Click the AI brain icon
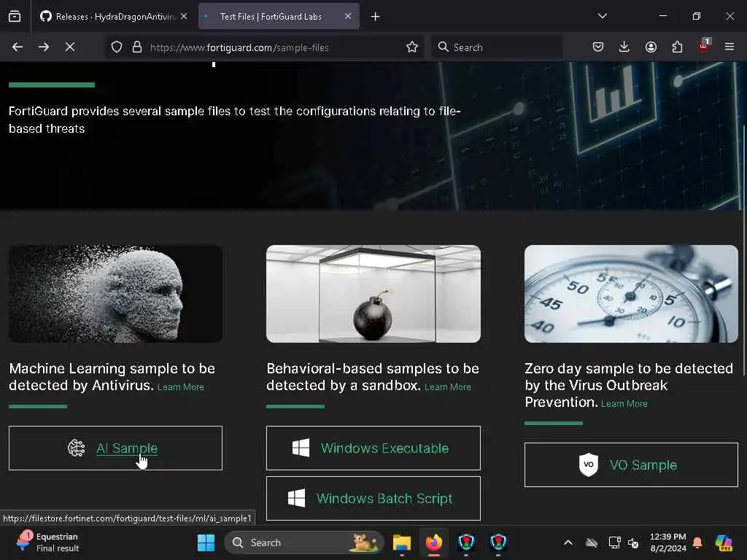 [76, 448]
